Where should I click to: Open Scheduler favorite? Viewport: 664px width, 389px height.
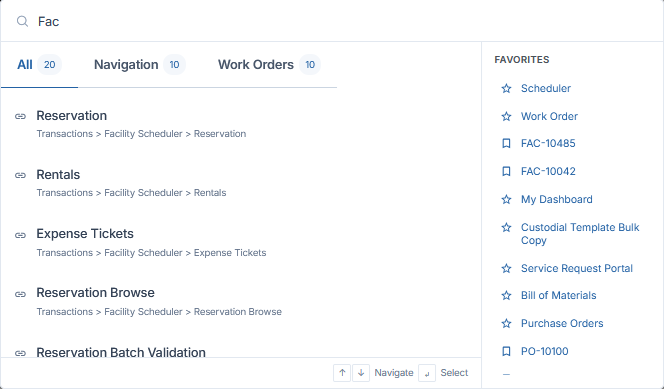[x=546, y=88]
